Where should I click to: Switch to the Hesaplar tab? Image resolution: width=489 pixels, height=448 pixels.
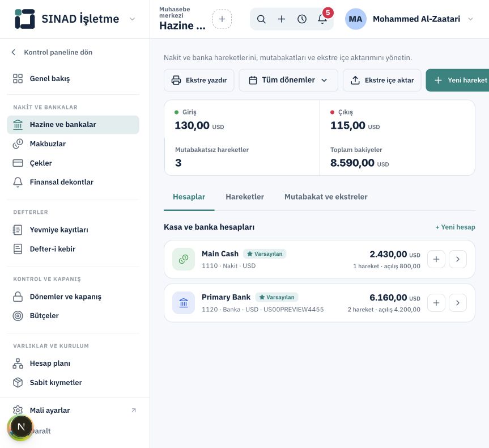[x=189, y=197]
